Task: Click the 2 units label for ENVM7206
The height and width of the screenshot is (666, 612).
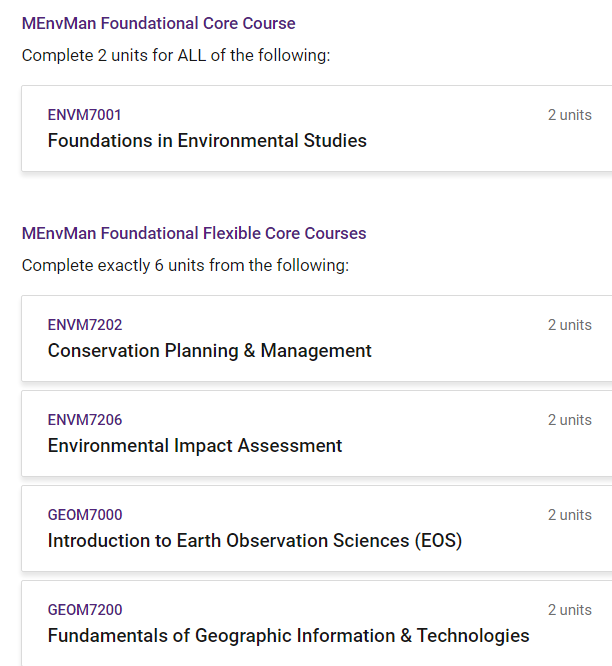Action: (x=569, y=420)
